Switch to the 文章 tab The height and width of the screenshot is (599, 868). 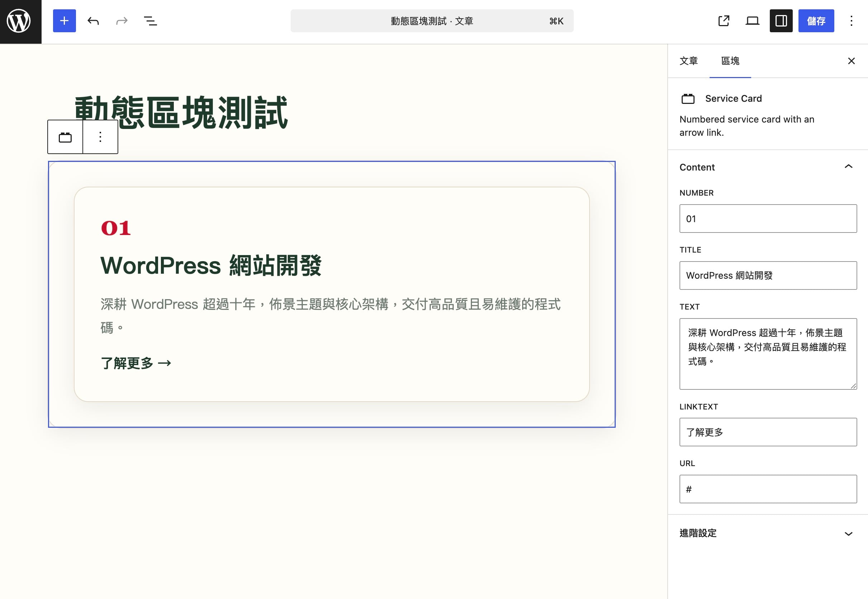(x=688, y=61)
